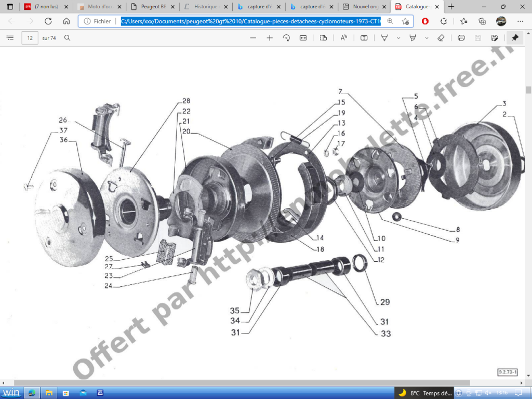The image size is (532, 399).
Task: Zoom in the PDF with plus button
Action: (270, 38)
